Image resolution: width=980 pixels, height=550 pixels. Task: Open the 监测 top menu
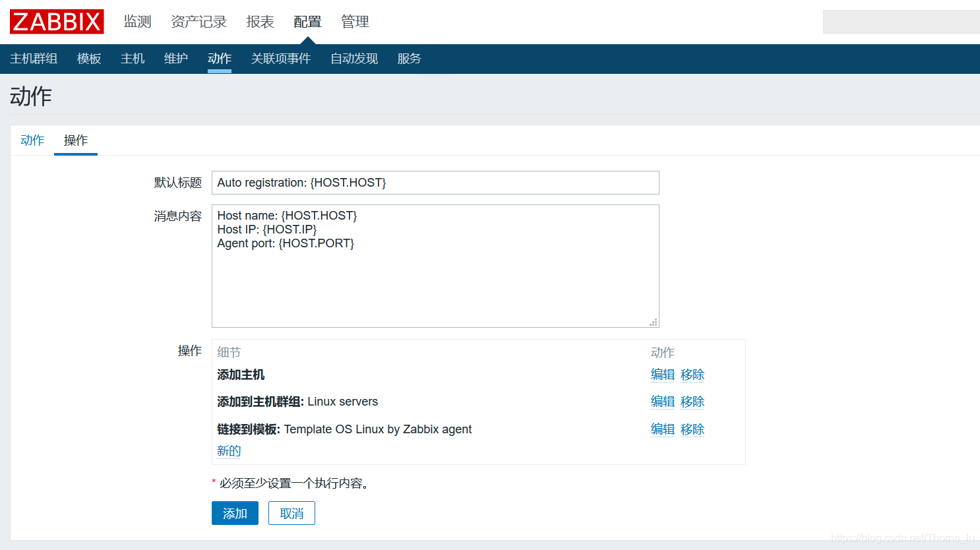pyautogui.click(x=138, y=22)
